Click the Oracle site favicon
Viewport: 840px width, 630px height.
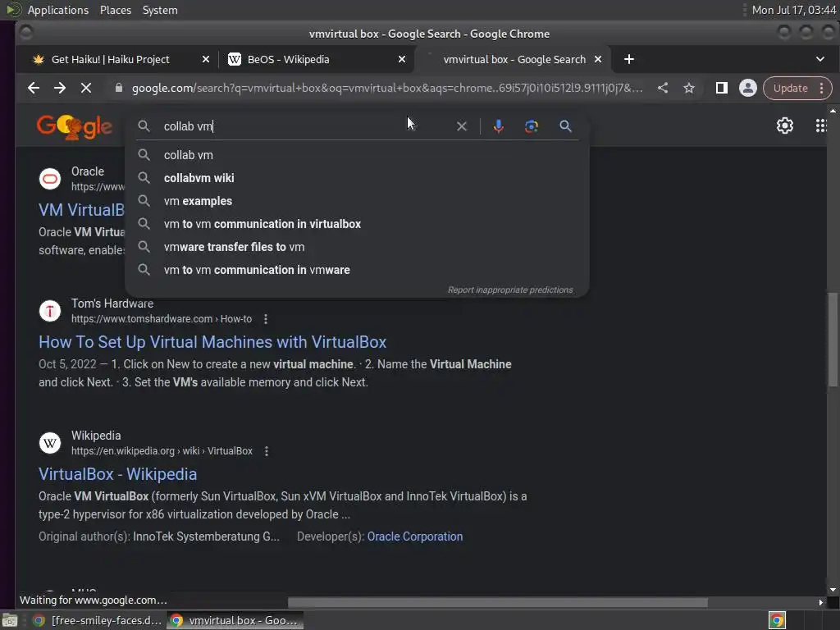pyautogui.click(x=50, y=178)
